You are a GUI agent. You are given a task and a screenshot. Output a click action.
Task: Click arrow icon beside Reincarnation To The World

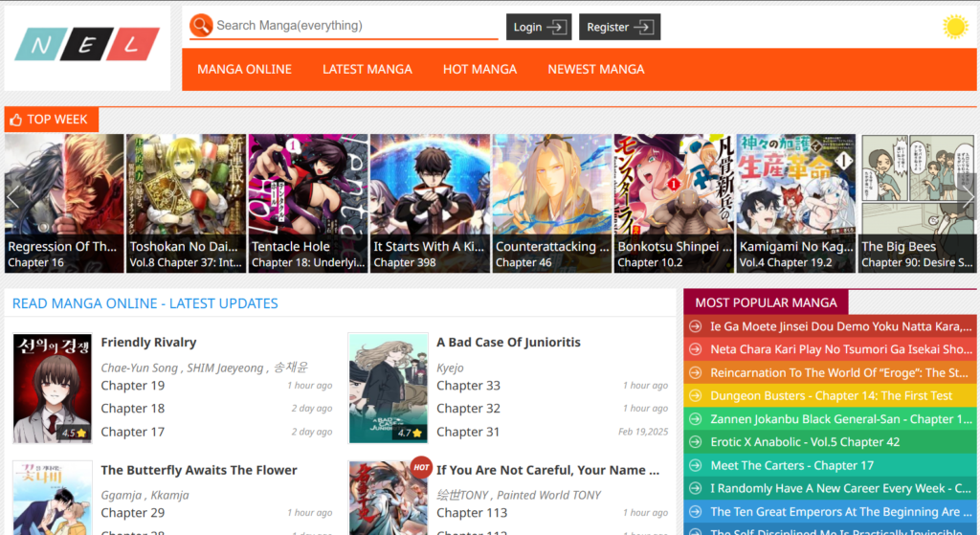[x=695, y=372]
